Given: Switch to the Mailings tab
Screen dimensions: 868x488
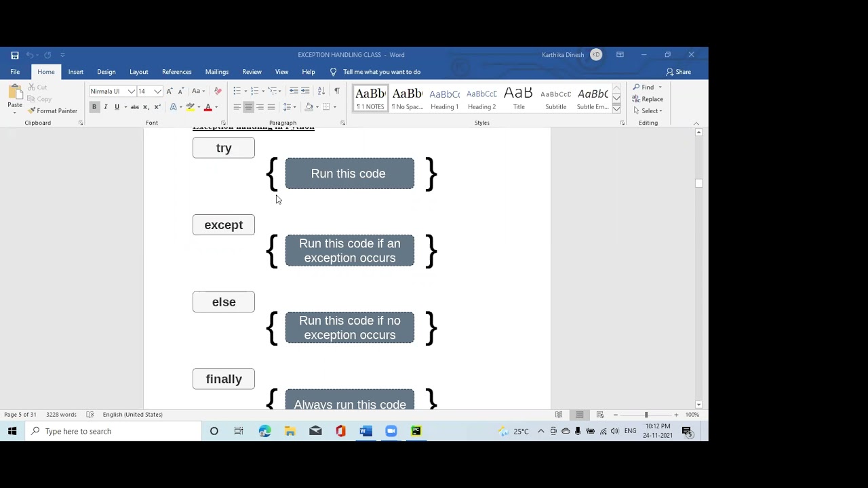Looking at the screenshot, I should 217,72.
